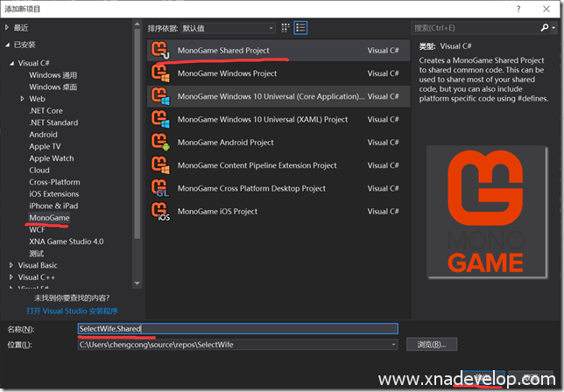Click the MonoGame Windows Project icon

161,73
